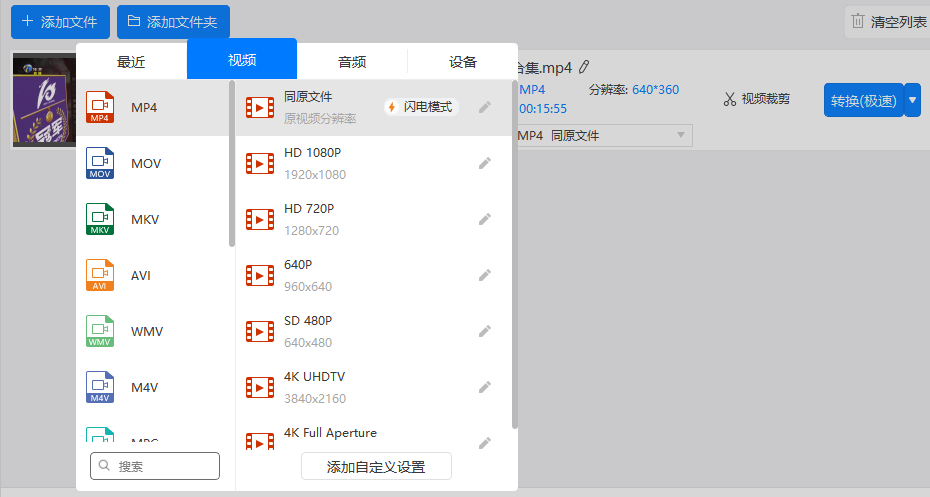Click the 添加文件夹 button

pyautogui.click(x=173, y=22)
